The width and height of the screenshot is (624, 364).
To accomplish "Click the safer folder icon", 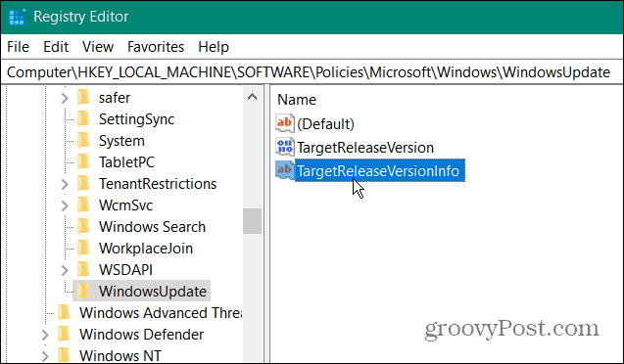I will pyautogui.click(x=83, y=97).
